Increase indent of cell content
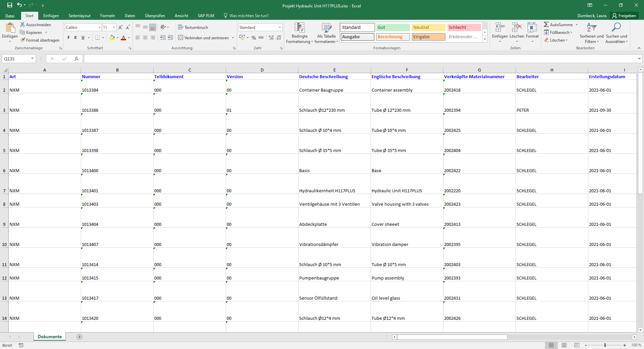Image resolution: width=644 pixels, height=349 pixels. pyautogui.click(x=170, y=38)
